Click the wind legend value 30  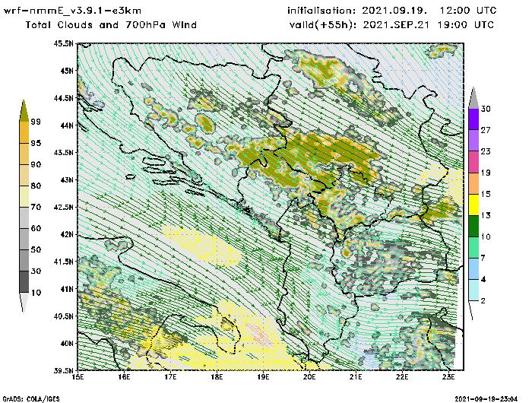(486, 109)
